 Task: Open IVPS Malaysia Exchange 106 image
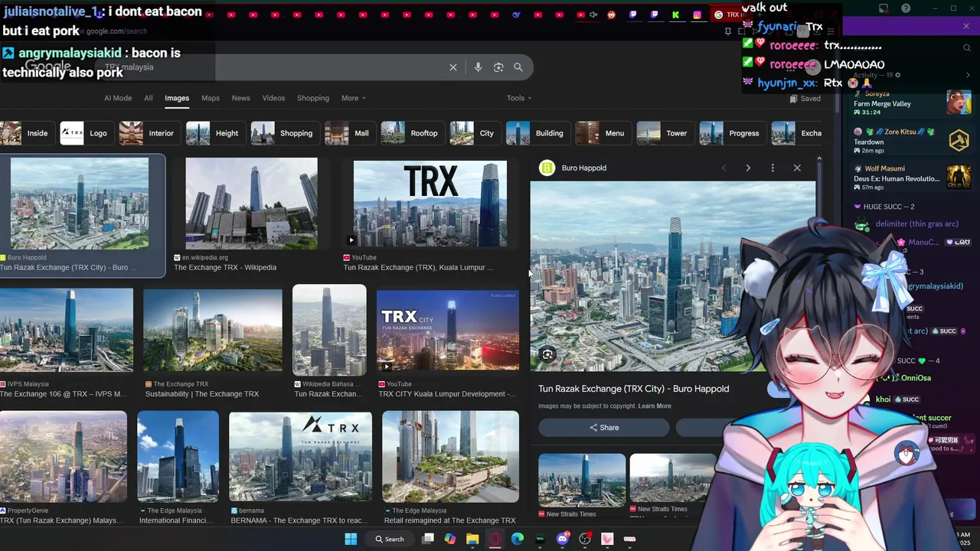pos(67,331)
